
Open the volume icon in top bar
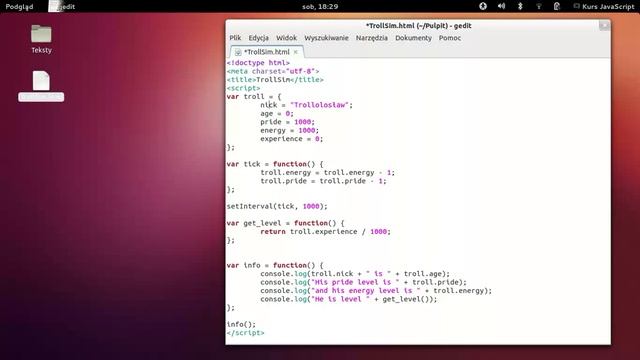point(502,6)
